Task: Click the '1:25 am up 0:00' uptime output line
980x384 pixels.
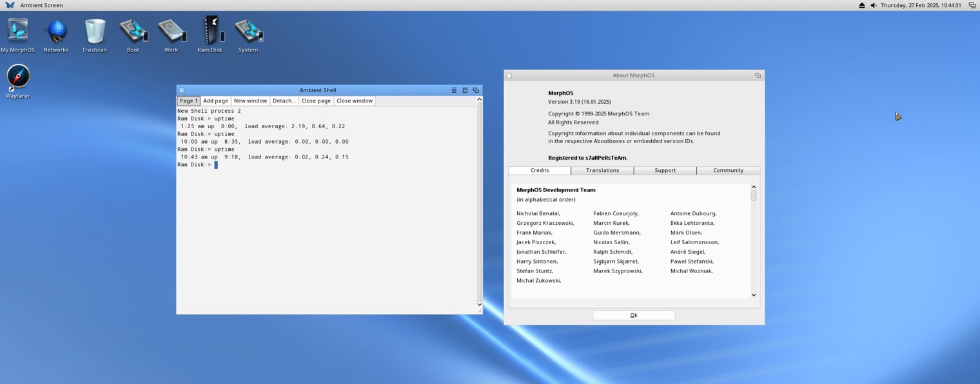Action: 262,126
